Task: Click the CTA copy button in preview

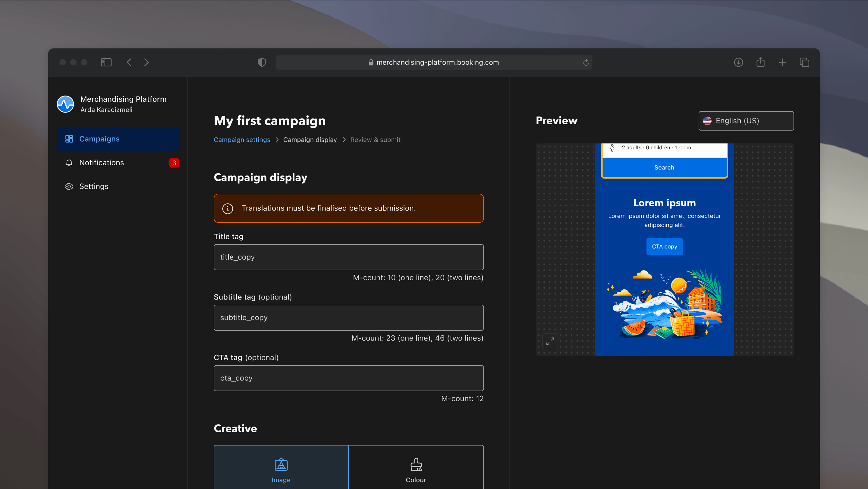Action: [x=665, y=246]
